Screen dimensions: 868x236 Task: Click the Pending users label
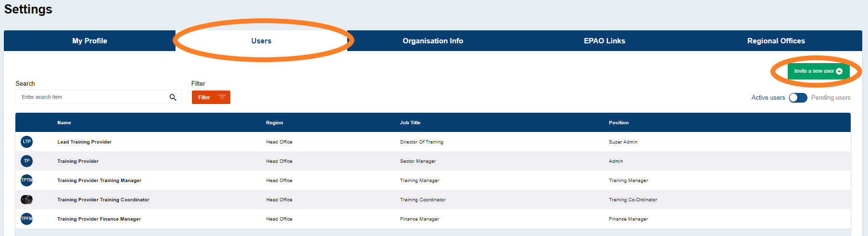pyautogui.click(x=831, y=98)
